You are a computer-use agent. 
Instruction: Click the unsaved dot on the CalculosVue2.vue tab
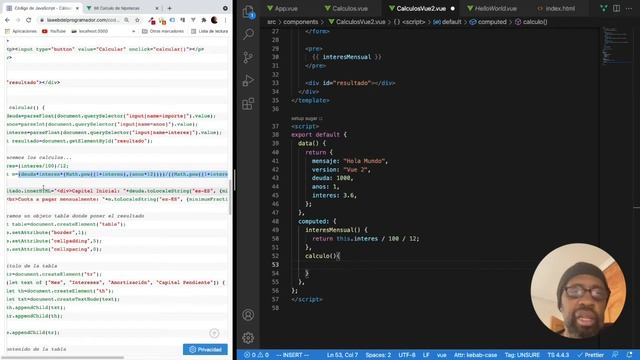click(x=453, y=8)
